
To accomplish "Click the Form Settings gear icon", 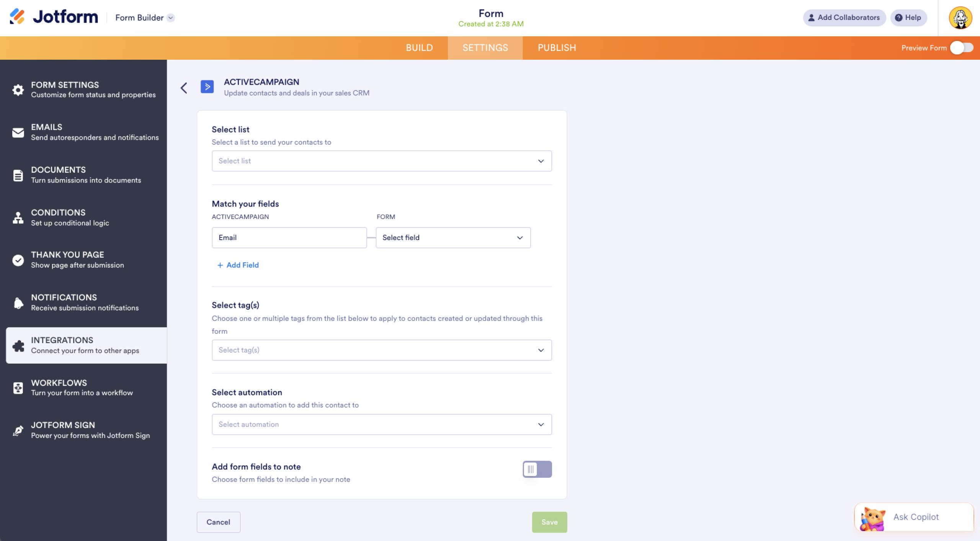I will coord(18,90).
